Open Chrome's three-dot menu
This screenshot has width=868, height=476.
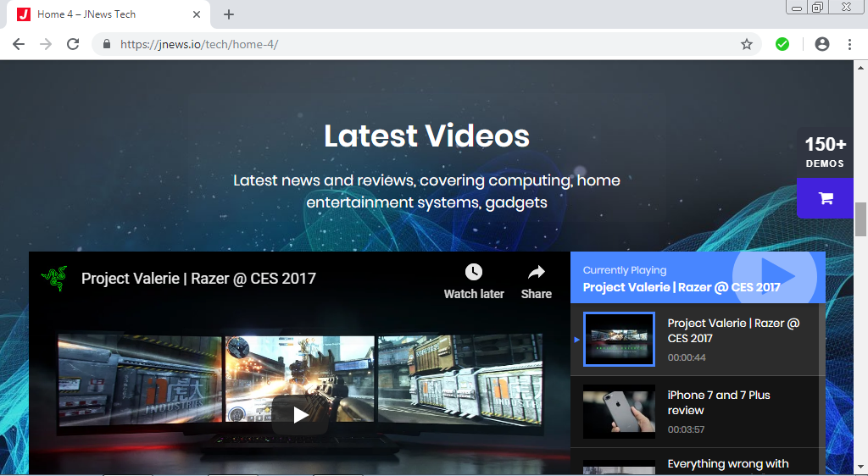pos(849,44)
